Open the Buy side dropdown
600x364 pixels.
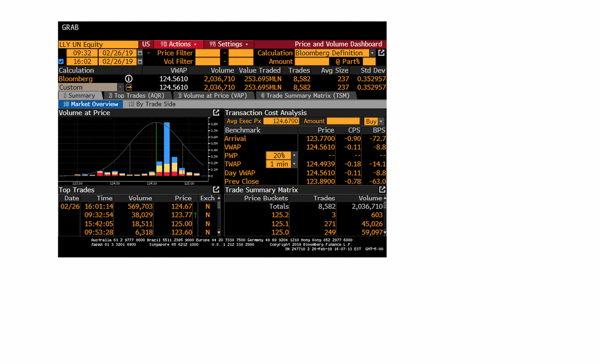pos(381,122)
